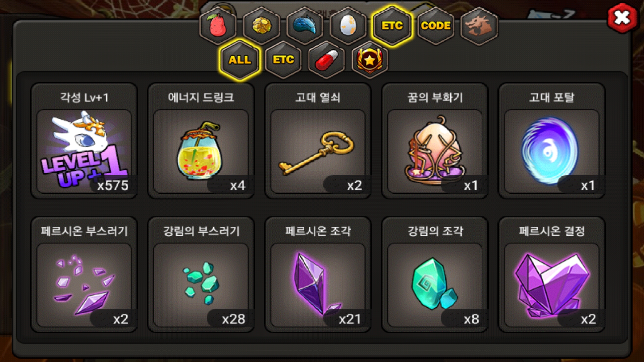
Task: Open the brown dragon head tab
Action: 479,26
